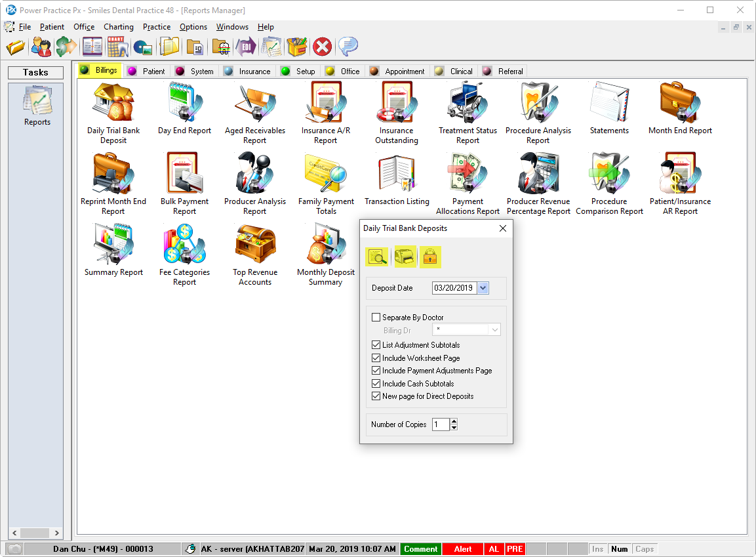Image resolution: width=756 pixels, height=557 pixels.
Task: Click the green Comment status button
Action: pos(420,549)
